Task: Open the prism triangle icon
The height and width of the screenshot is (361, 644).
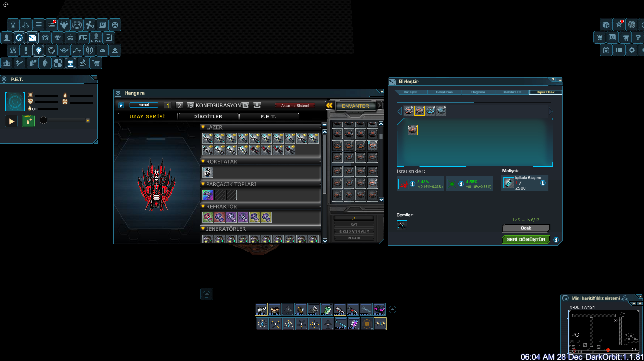Action: (77, 50)
